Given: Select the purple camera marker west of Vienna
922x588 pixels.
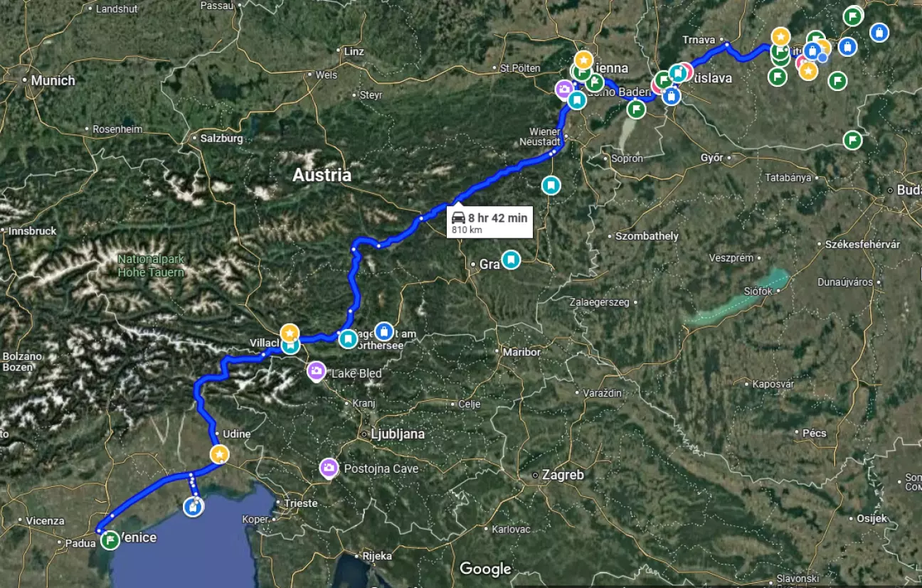Looking at the screenshot, I should coord(564,90).
